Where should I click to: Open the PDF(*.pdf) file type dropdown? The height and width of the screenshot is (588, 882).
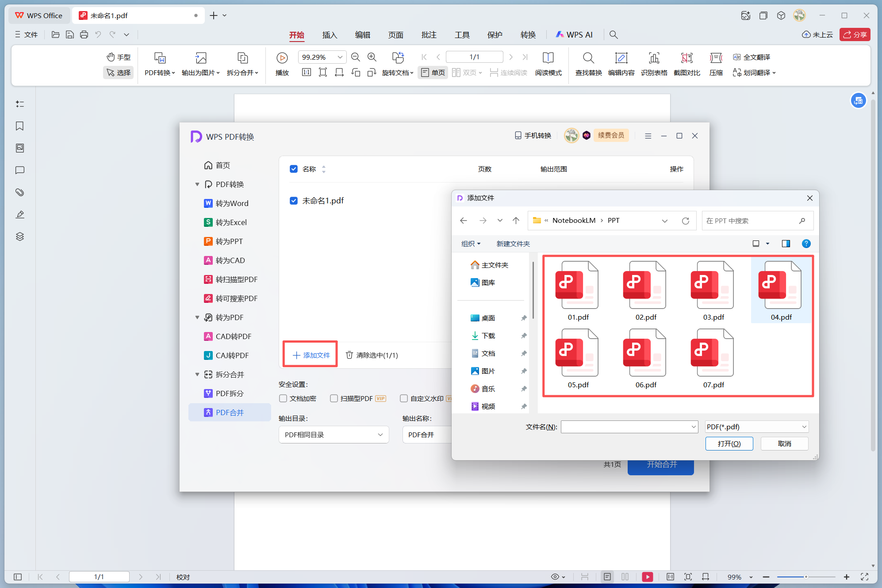[x=756, y=427]
